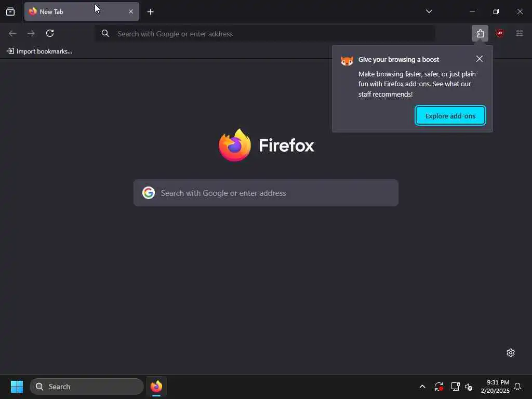Image resolution: width=532 pixels, height=399 pixels.
Task: Select the New Tab tab
Action: tap(82, 11)
